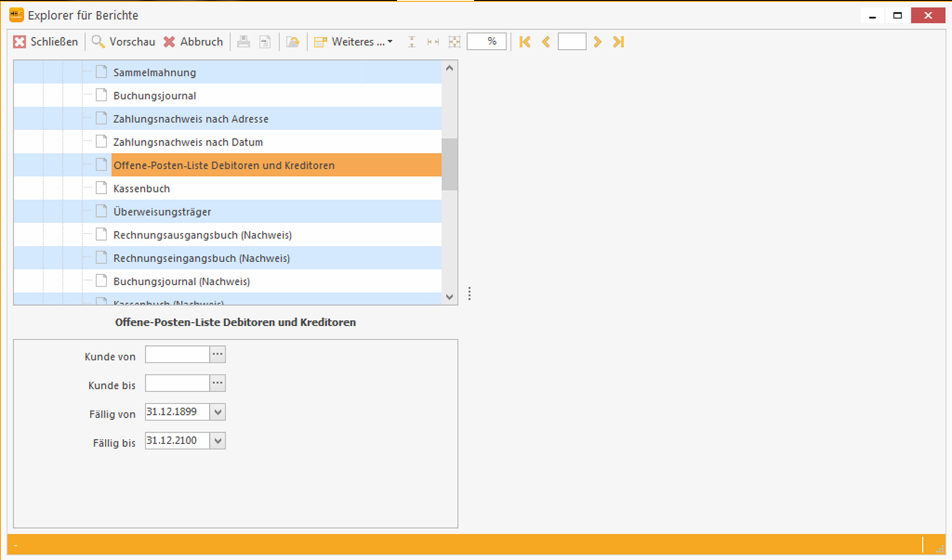The image size is (952, 560).
Task: Jump to the last page arrow
Action: click(619, 42)
